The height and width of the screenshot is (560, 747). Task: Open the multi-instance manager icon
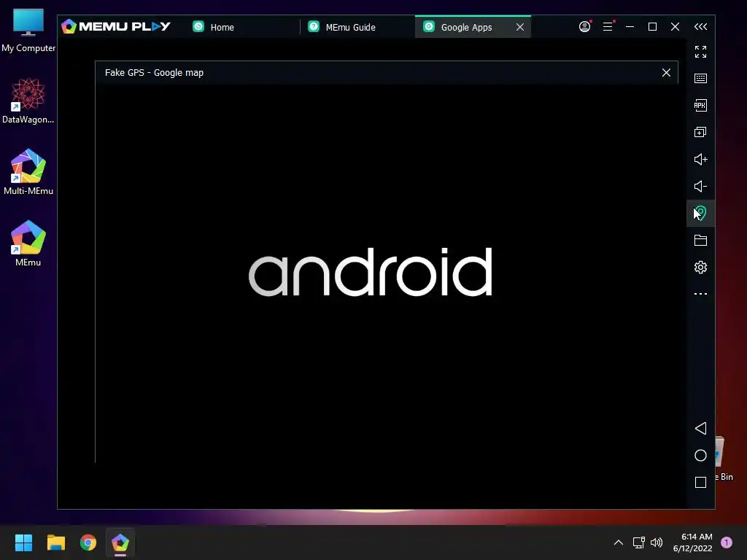coord(700,133)
